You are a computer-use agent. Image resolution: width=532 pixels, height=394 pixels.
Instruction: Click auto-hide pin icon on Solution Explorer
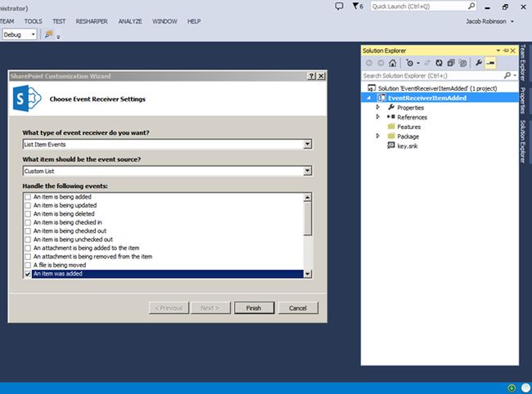(506, 51)
